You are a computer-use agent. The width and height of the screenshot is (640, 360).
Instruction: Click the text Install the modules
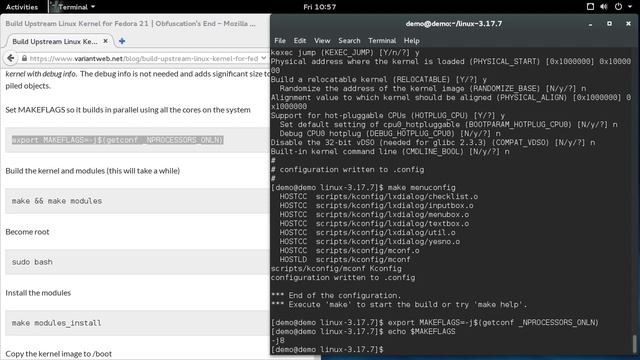point(38,293)
